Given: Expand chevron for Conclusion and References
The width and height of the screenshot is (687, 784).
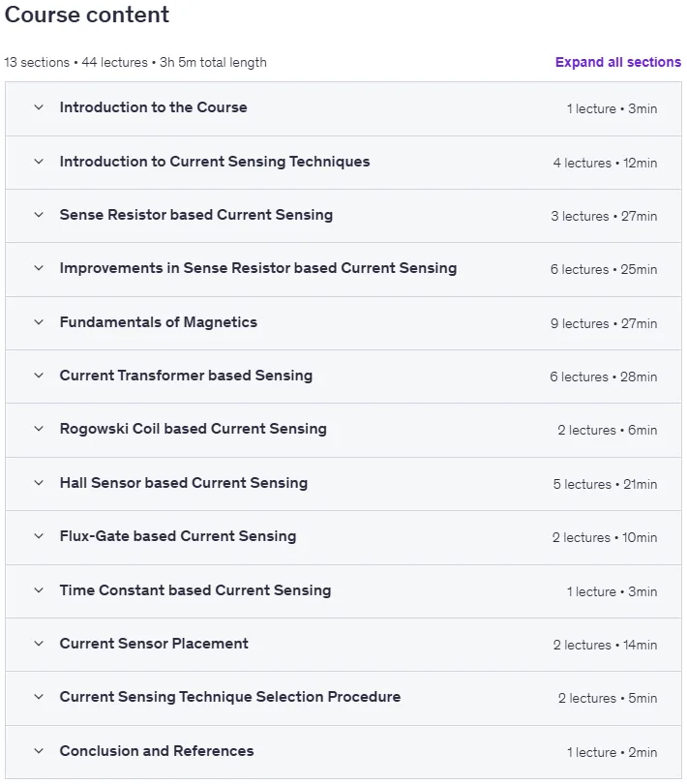Looking at the screenshot, I should point(39,751).
